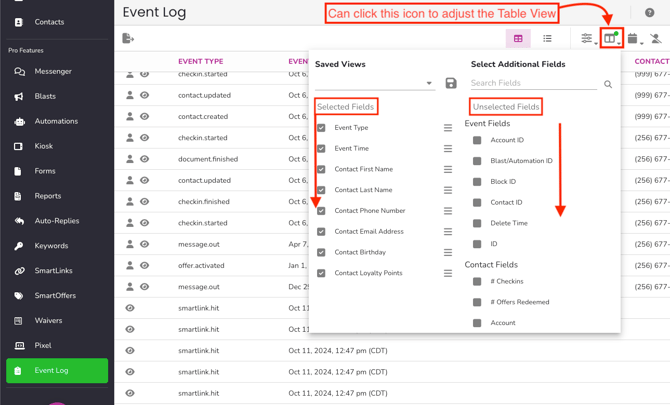Open the calendar date filter
Screen dimensions: 670x405
pyautogui.click(x=633, y=39)
